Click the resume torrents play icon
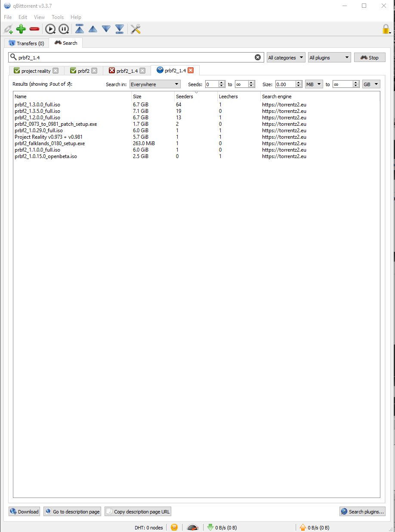 50,29
